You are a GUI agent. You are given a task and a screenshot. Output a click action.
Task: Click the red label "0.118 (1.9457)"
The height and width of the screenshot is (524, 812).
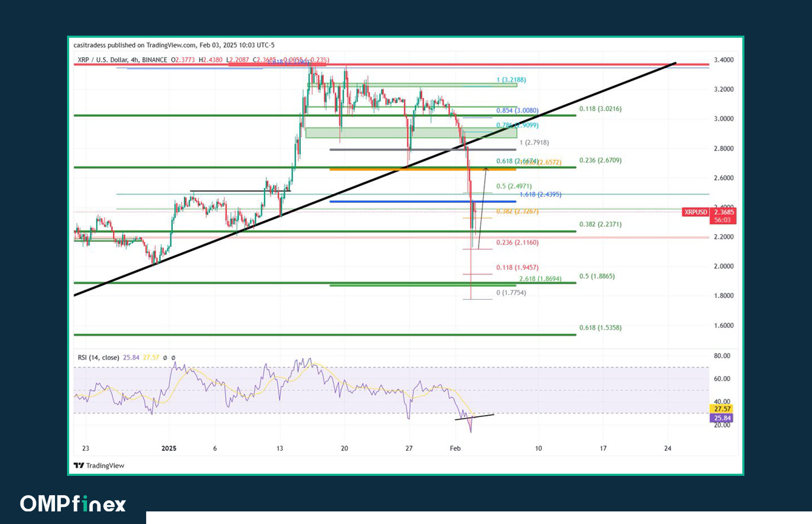coord(517,268)
